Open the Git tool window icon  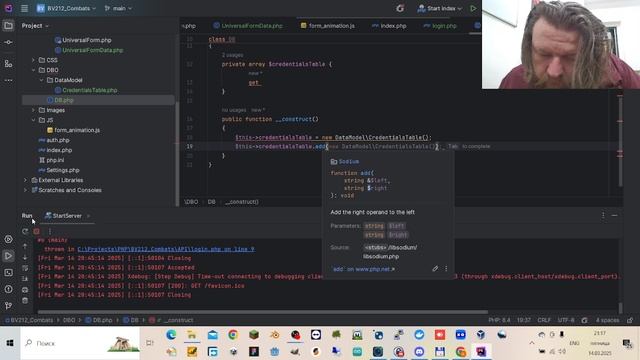(x=8, y=305)
